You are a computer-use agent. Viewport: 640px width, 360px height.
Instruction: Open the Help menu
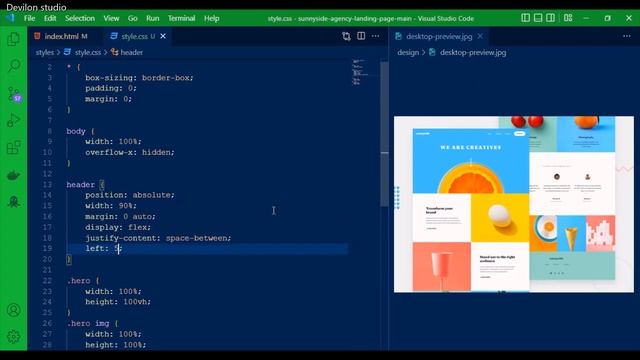211,18
